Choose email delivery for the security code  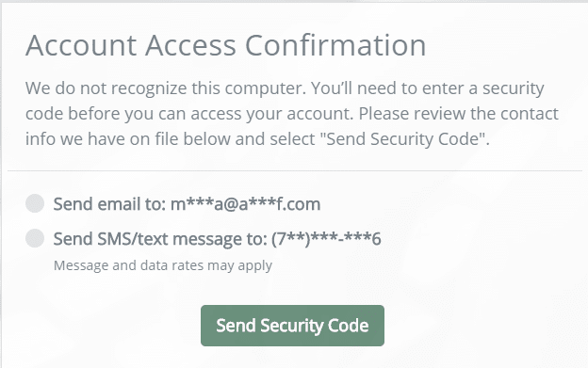coord(35,203)
